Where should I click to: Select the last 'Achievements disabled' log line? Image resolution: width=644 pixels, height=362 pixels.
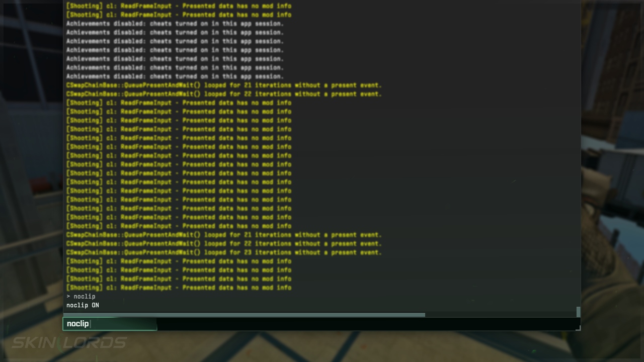point(175,76)
